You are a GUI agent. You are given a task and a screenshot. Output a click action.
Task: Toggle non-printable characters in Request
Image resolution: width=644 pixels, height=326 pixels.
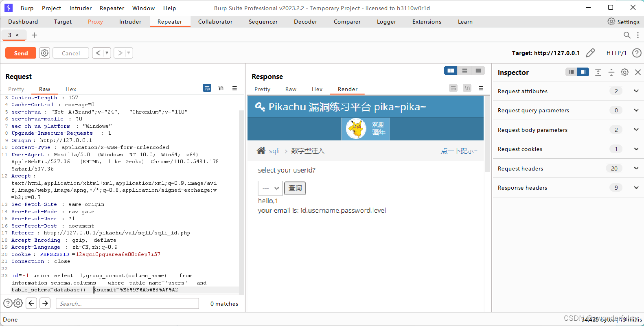coord(221,88)
